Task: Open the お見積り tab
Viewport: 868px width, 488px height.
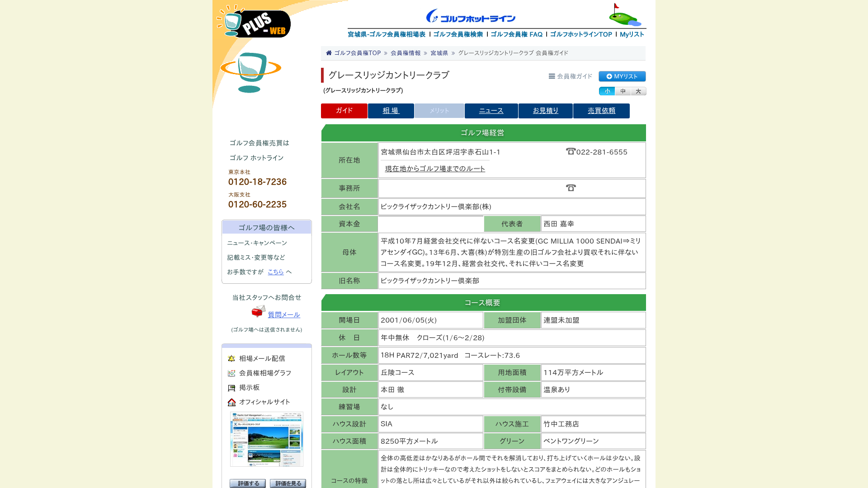Action: click(x=546, y=111)
